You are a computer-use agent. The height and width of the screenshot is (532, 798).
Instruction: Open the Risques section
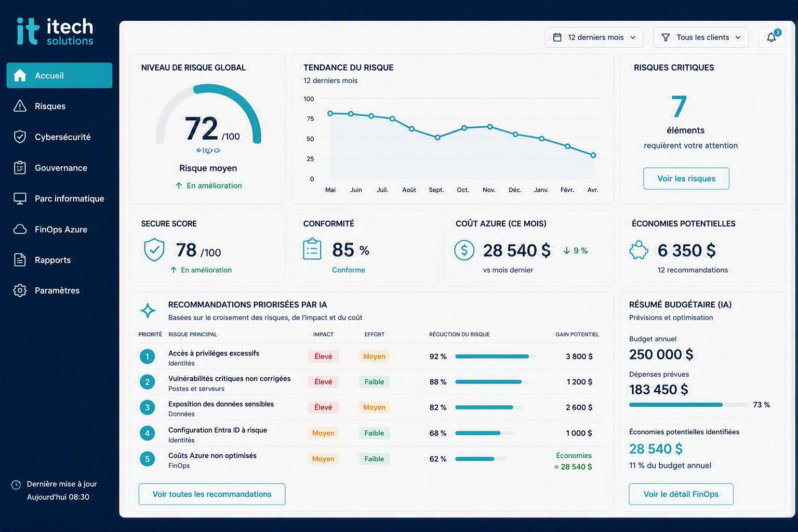point(59,106)
